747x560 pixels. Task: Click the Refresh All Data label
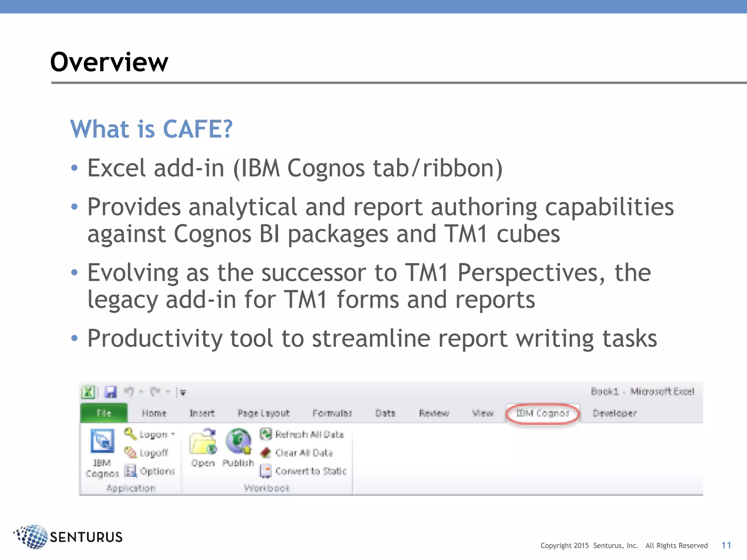pyautogui.click(x=309, y=434)
